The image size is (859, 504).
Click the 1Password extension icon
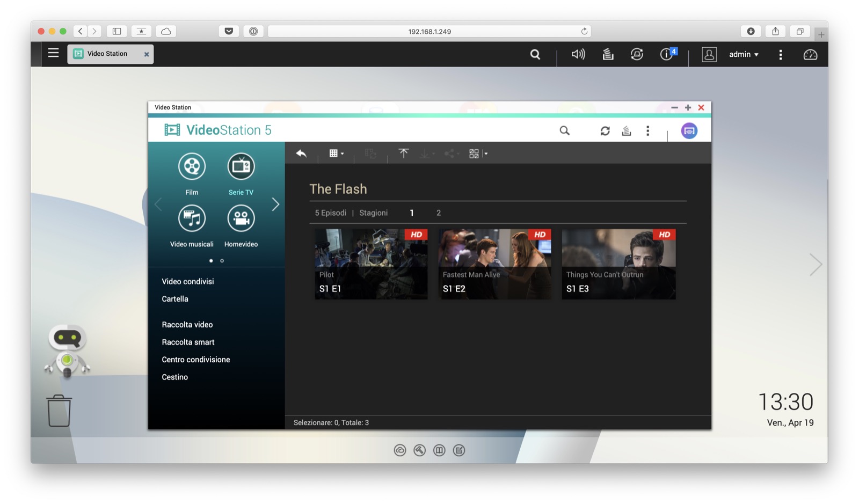pos(253,31)
